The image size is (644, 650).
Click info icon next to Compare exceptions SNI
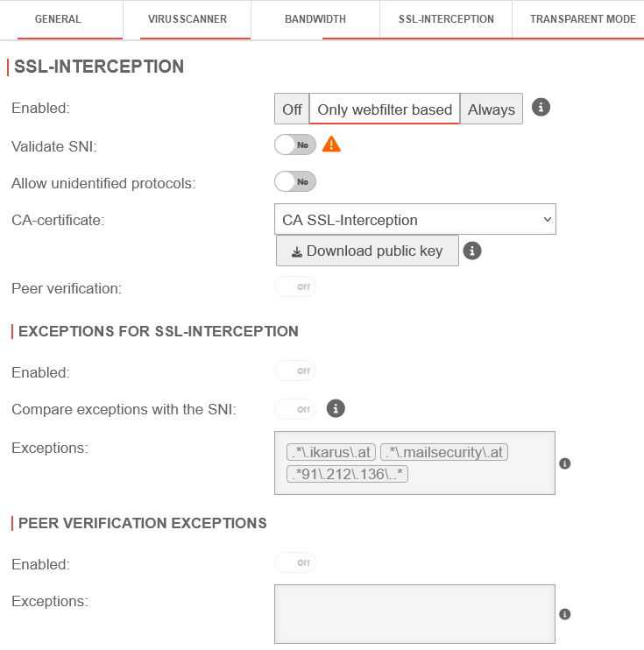(335, 408)
